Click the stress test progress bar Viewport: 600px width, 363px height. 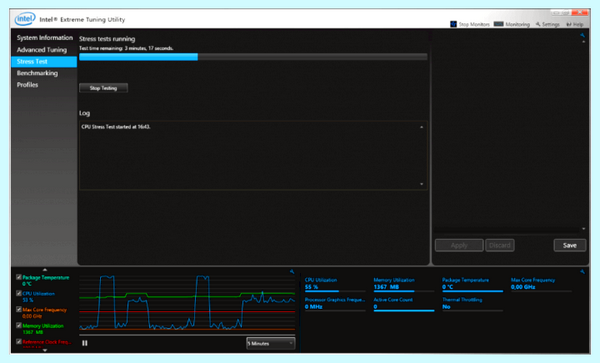click(x=253, y=57)
